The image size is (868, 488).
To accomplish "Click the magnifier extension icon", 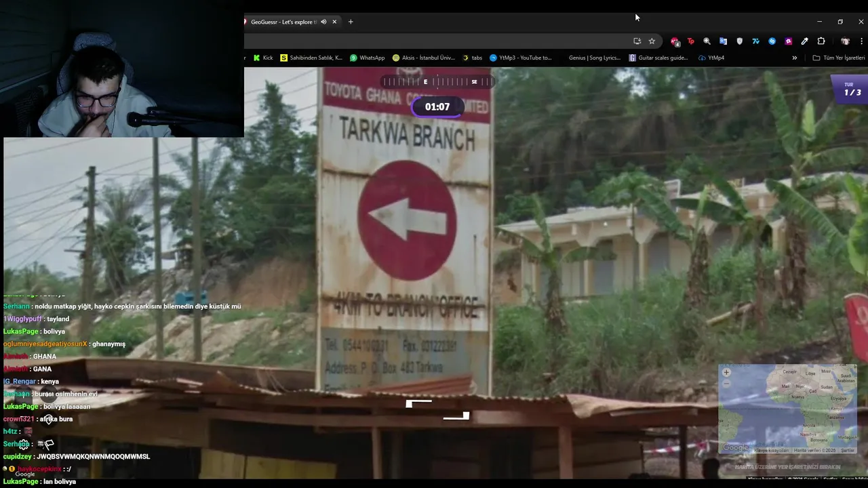I will click(707, 41).
